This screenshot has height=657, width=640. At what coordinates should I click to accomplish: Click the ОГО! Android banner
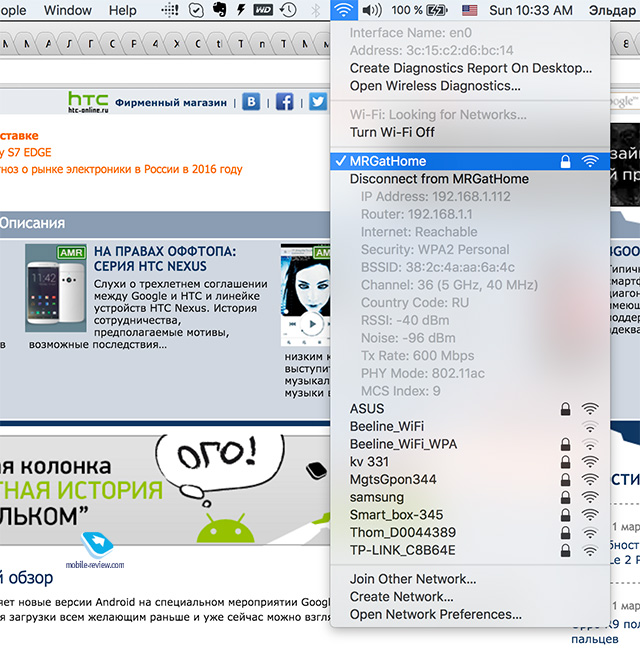point(165,489)
